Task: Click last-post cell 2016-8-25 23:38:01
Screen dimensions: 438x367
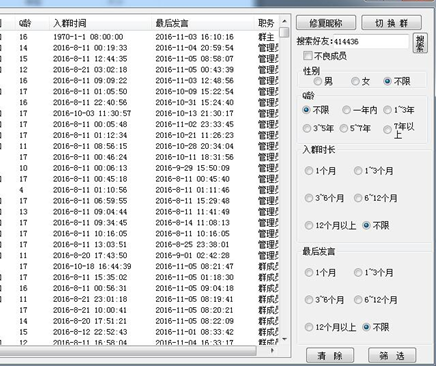Action: click(x=192, y=245)
